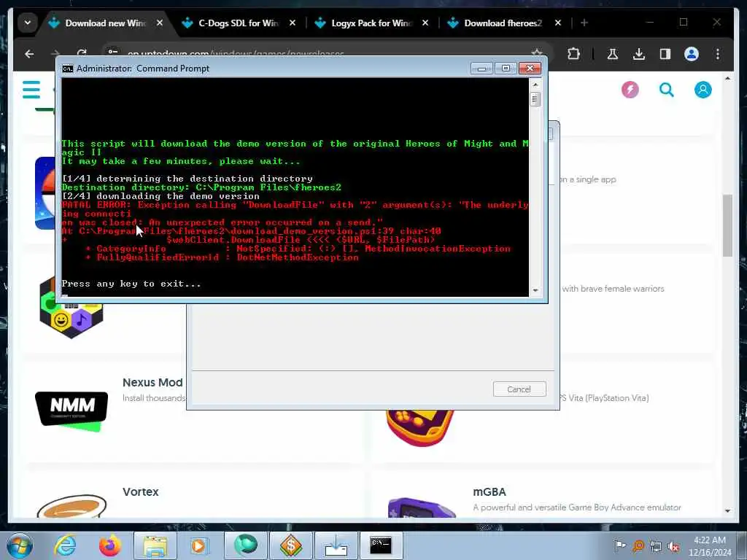
Task: Open the Action Center flag icon
Action: [x=620, y=545]
